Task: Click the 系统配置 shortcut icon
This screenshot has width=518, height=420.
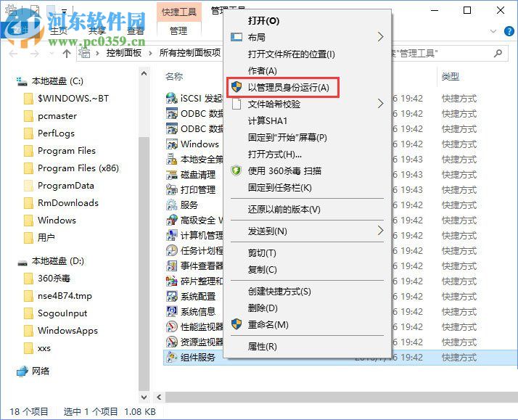Action: [172, 297]
